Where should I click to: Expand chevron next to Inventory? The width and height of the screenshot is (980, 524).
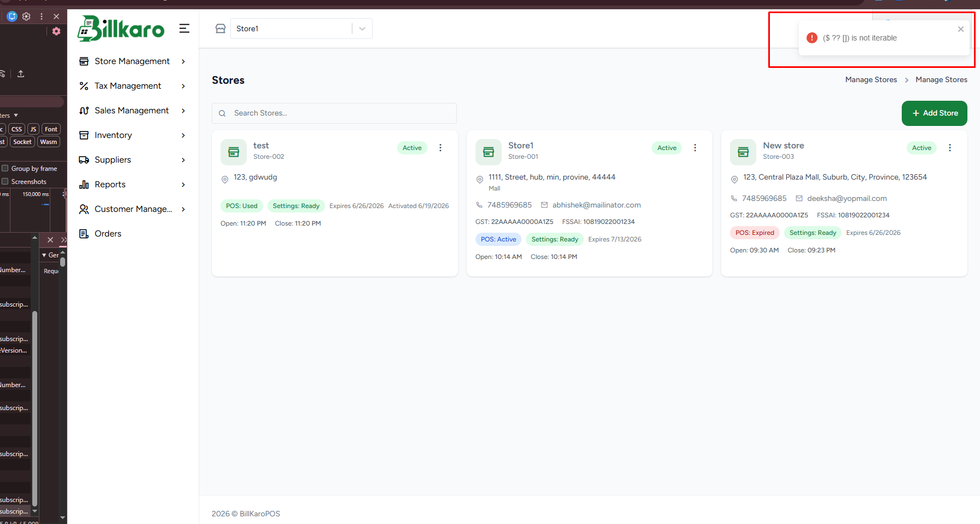(x=183, y=135)
